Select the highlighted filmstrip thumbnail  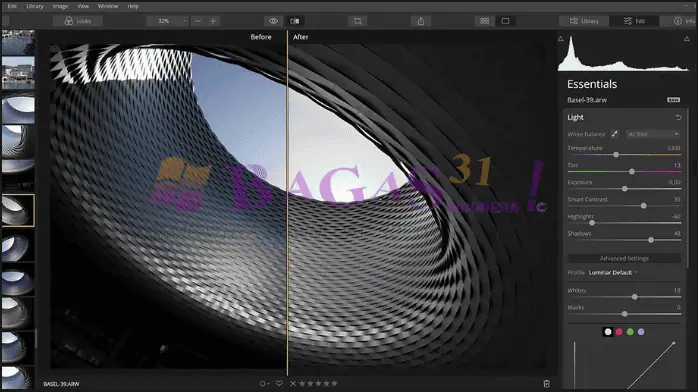point(18,210)
